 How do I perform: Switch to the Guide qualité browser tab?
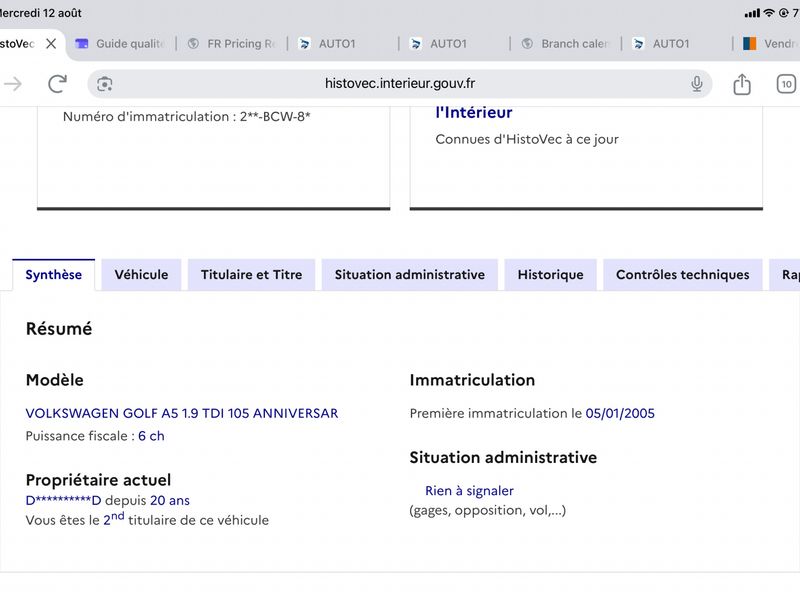pyautogui.click(x=120, y=44)
